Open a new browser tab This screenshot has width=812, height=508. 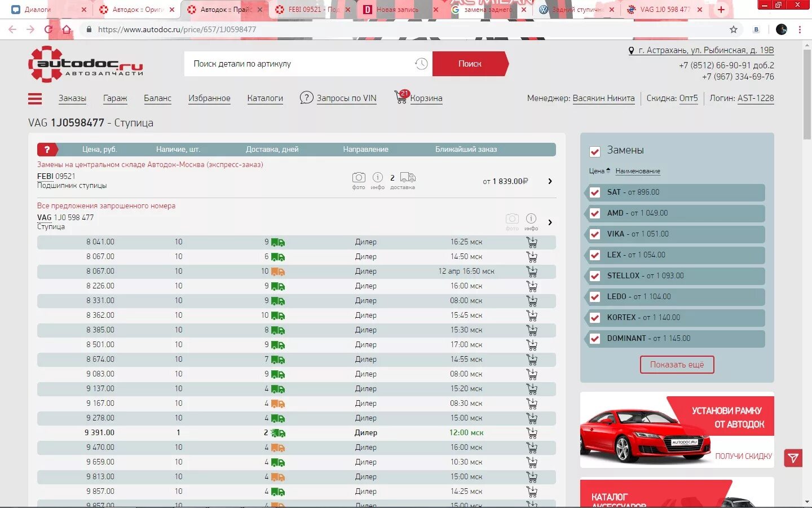tap(721, 10)
